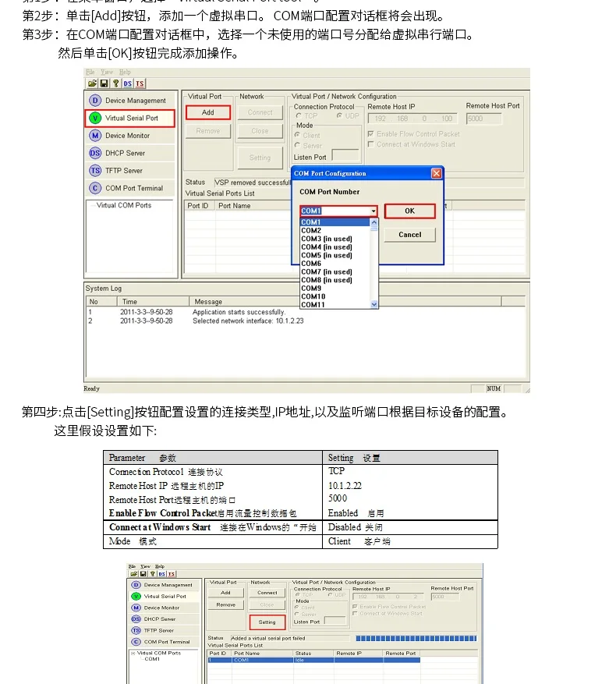Select Server mode radio in second screenshot
Image resolution: width=616 pixels, height=684 pixels.
pos(297,615)
